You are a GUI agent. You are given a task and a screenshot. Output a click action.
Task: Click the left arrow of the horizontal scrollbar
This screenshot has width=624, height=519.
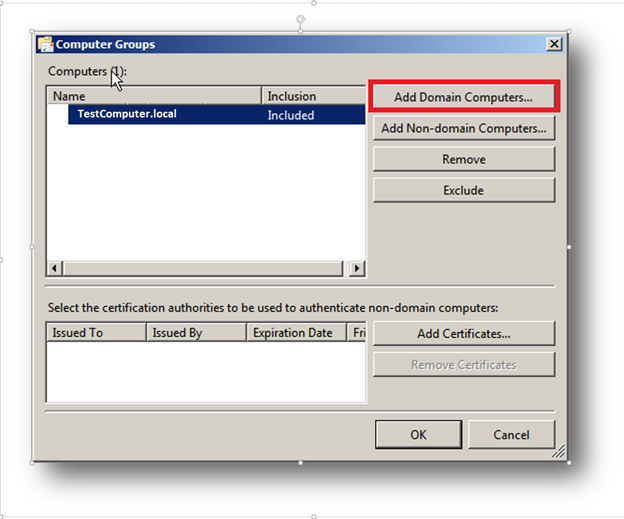[x=55, y=268]
